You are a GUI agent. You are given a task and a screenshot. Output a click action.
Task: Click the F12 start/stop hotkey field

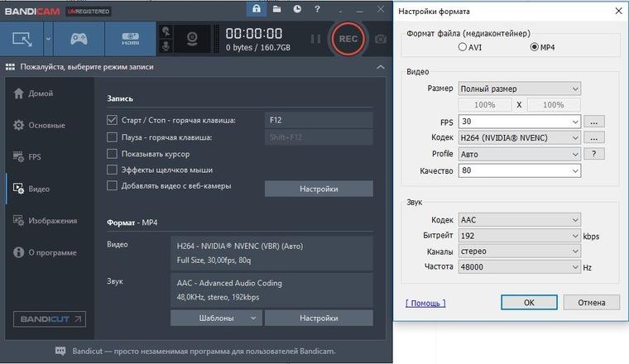click(319, 120)
